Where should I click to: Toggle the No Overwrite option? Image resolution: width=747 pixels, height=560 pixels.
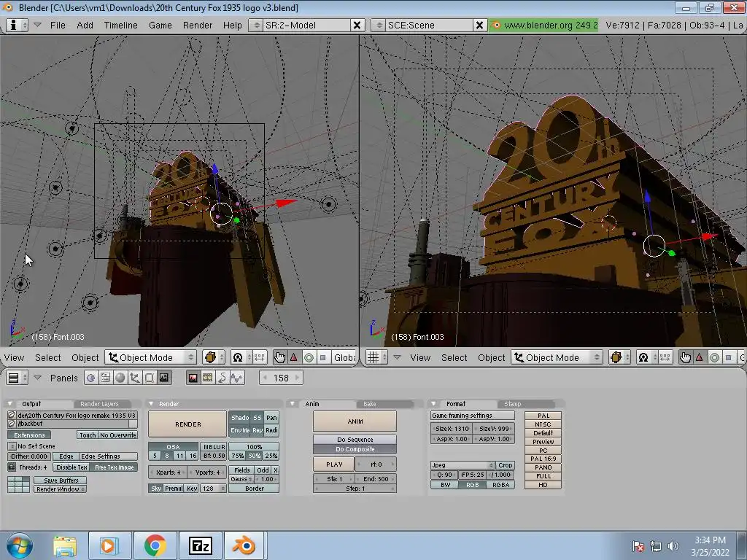[118, 435]
